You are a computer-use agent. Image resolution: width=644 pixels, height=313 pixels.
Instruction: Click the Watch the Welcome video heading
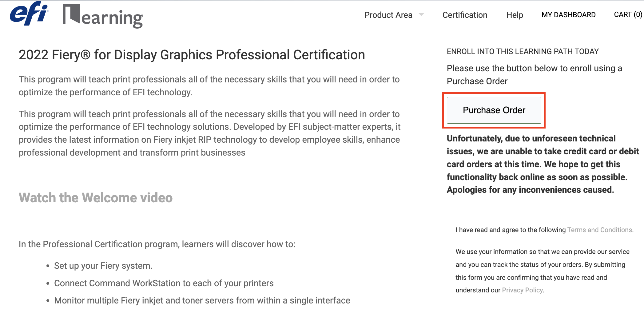tap(96, 198)
